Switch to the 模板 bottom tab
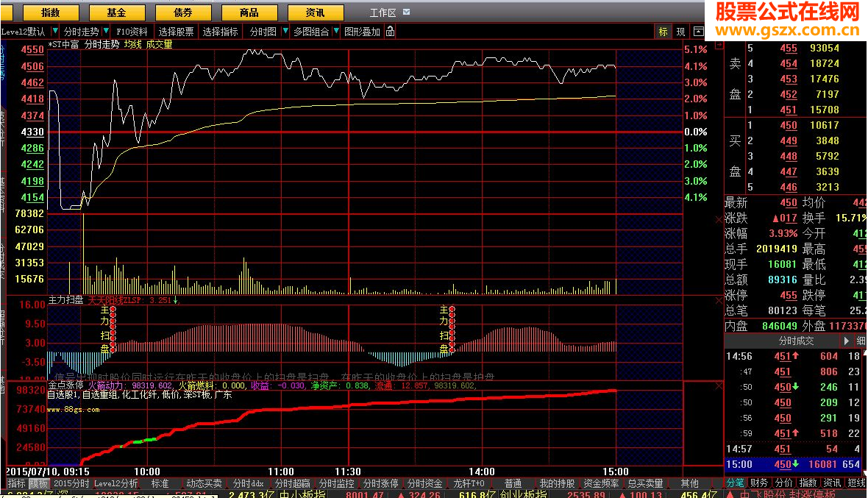 click(39, 483)
